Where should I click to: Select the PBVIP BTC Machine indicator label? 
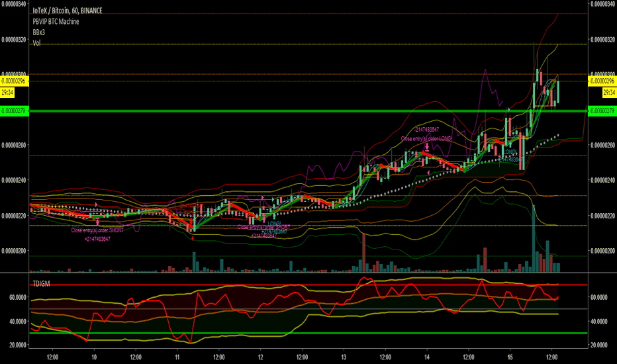56,22
